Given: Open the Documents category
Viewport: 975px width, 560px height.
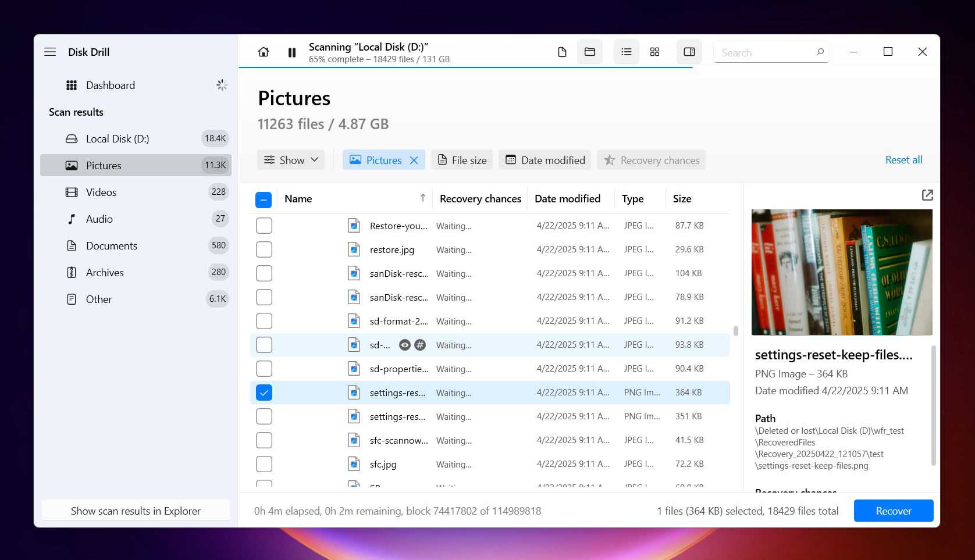Looking at the screenshot, I should tap(136, 246).
